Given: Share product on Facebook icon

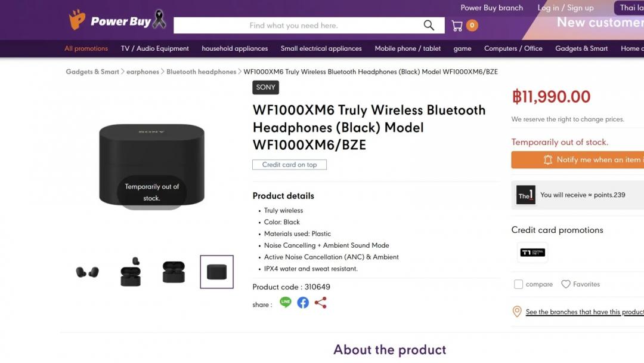Looking at the screenshot, I should pos(303,303).
